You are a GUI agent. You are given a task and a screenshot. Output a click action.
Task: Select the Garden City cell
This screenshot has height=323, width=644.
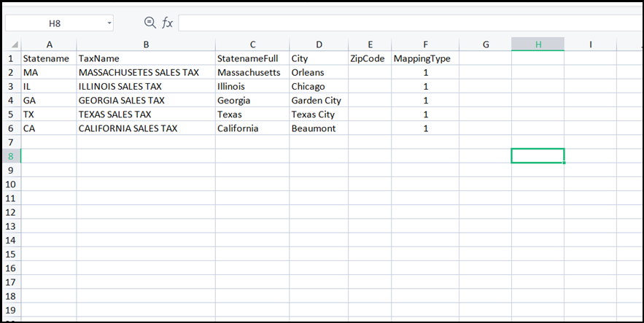pyautogui.click(x=319, y=101)
